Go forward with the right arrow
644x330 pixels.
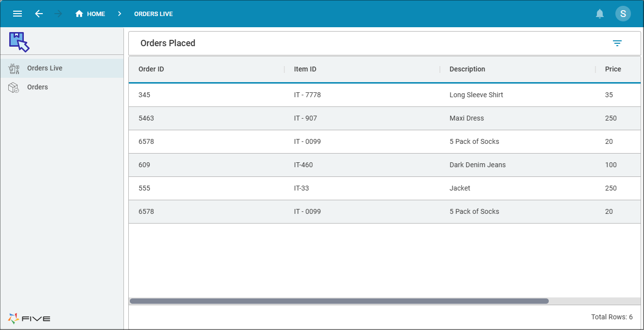[58, 14]
